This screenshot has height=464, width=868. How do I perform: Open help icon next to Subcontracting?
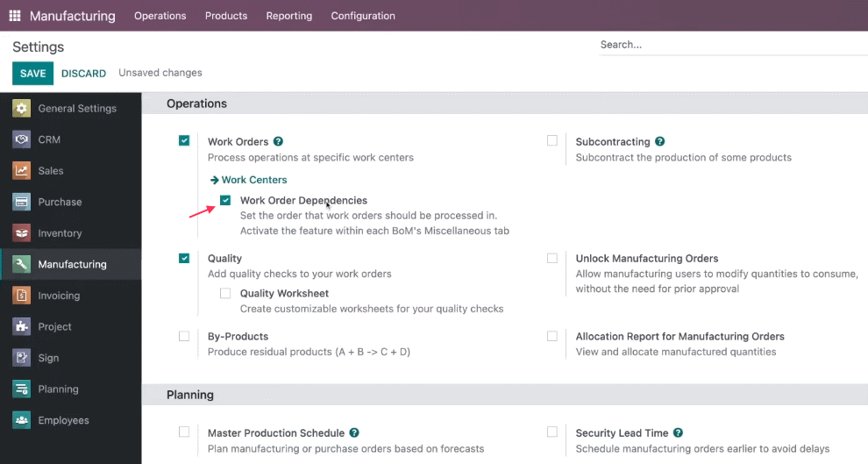coord(660,142)
